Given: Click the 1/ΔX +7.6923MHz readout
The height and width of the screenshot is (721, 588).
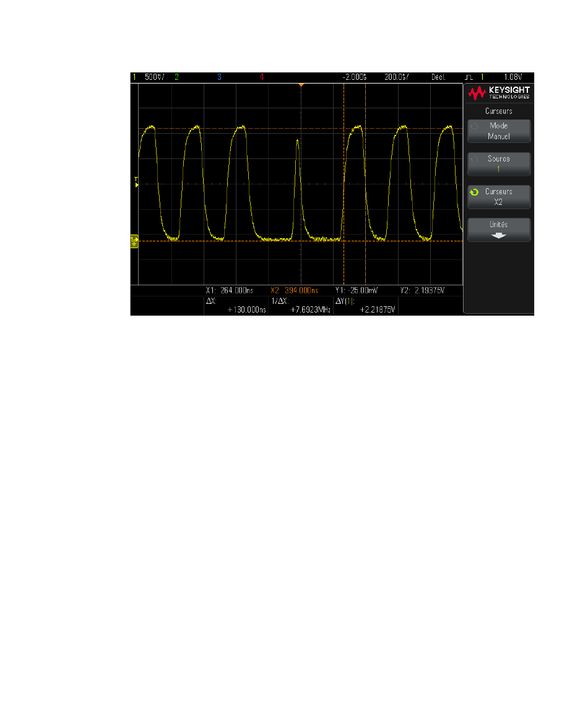Looking at the screenshot, I should [301, 305].
